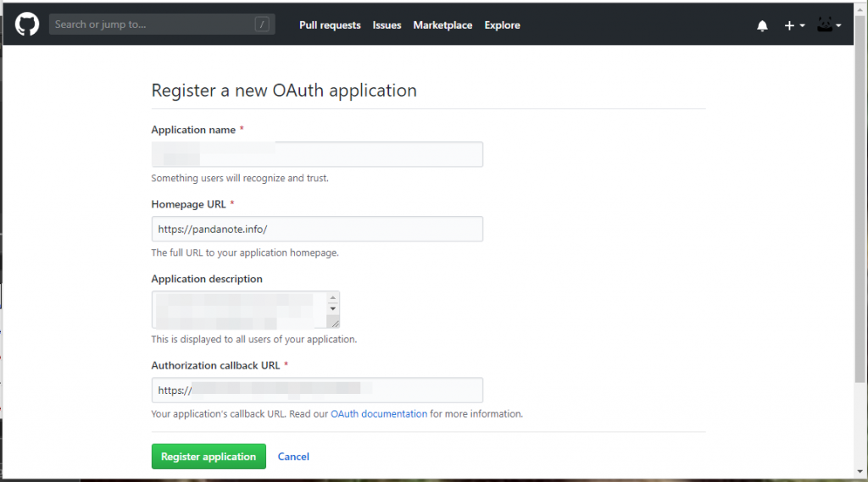This screenshot has width=868, height=482.
Task: Select Explore in the header
Action: click(x=502, y=25)
